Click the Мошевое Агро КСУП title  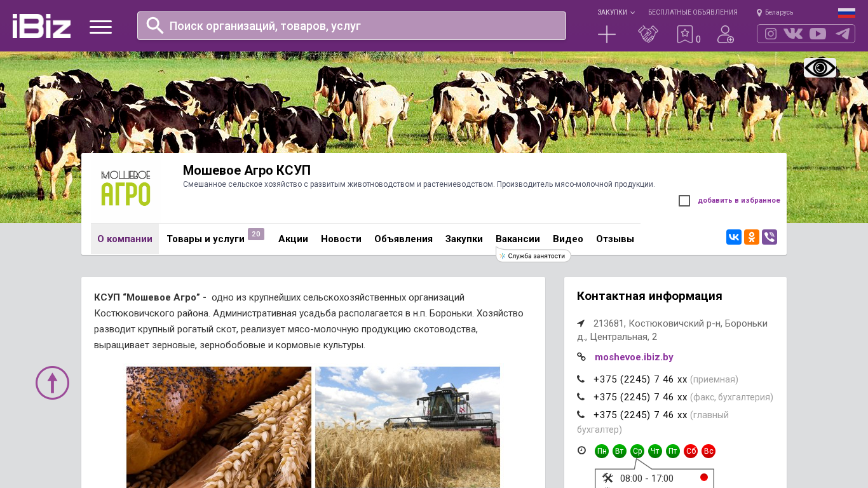(x=247, y=170)
